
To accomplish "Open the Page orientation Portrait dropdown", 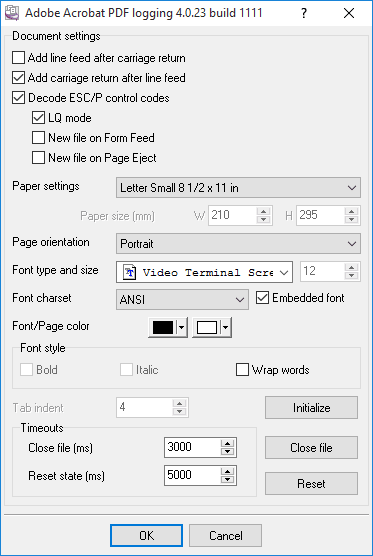I will 238,244.
